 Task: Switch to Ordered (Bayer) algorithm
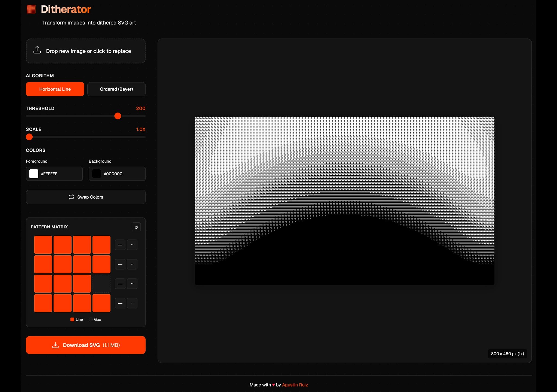pos(116,89)
